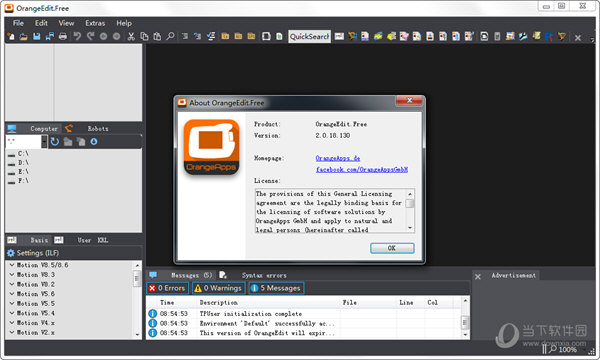Click the Settings list scroll-up arrow
The height and width of the screenshot is (360, 600).
(137, 265)
